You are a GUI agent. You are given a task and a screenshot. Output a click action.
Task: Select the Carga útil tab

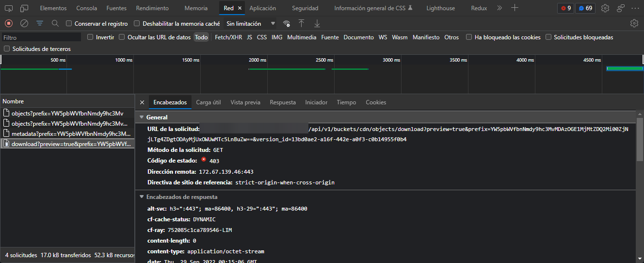209,102
